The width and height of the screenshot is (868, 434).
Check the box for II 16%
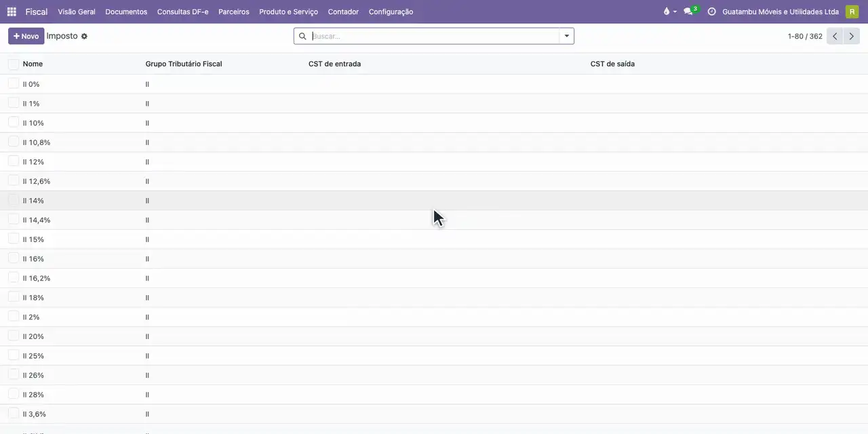point(14,258)
